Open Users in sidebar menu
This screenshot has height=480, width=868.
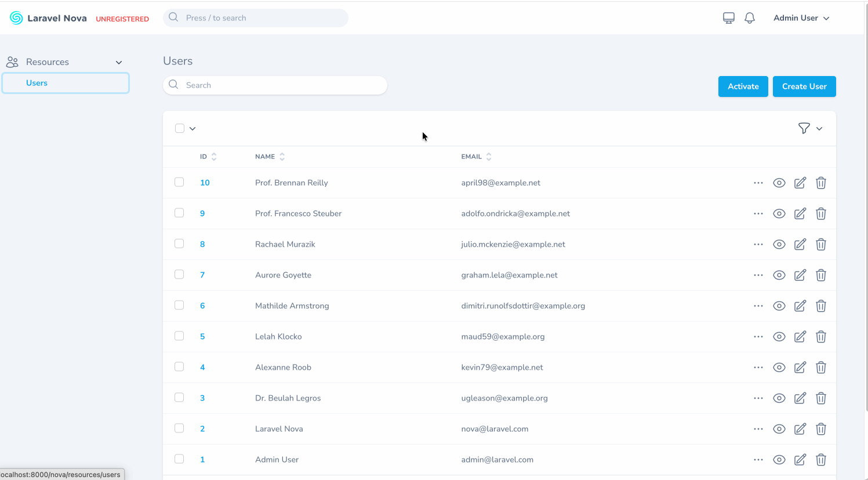[66, 83]
